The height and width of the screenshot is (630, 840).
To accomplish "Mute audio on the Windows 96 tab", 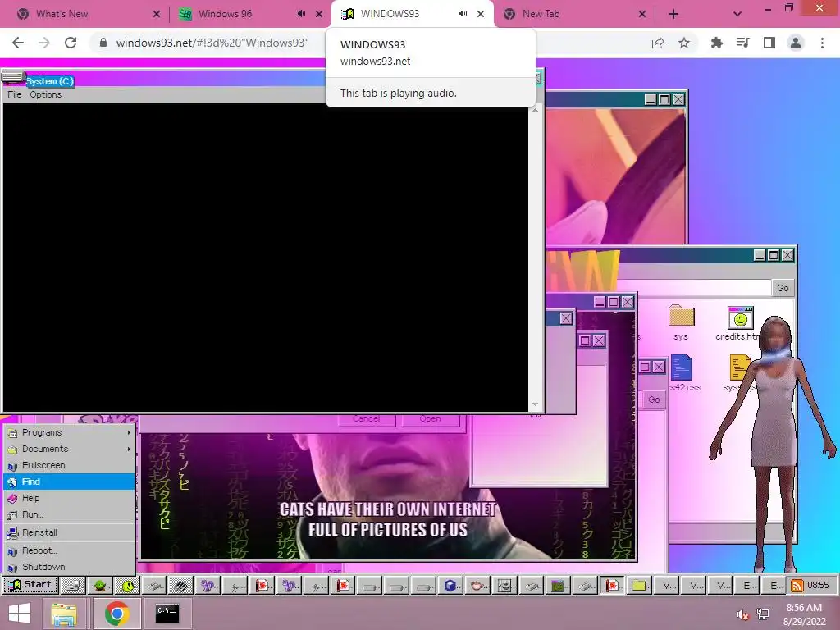I will [x=302, y=14].
